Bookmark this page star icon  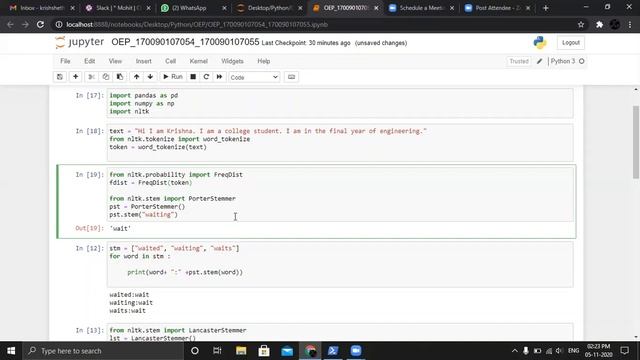(581, 24)
